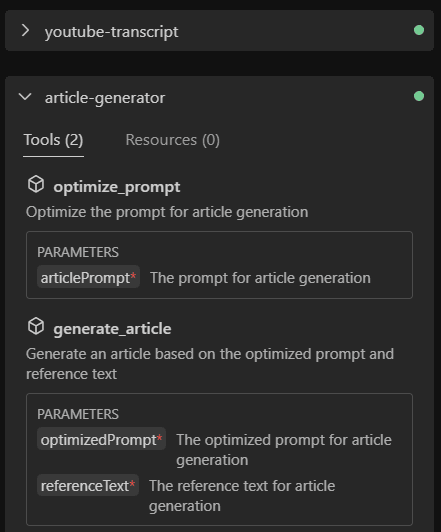The image size is (441, 532).
Task: Click the generate_article cube icon
Action: coord(36,326)
